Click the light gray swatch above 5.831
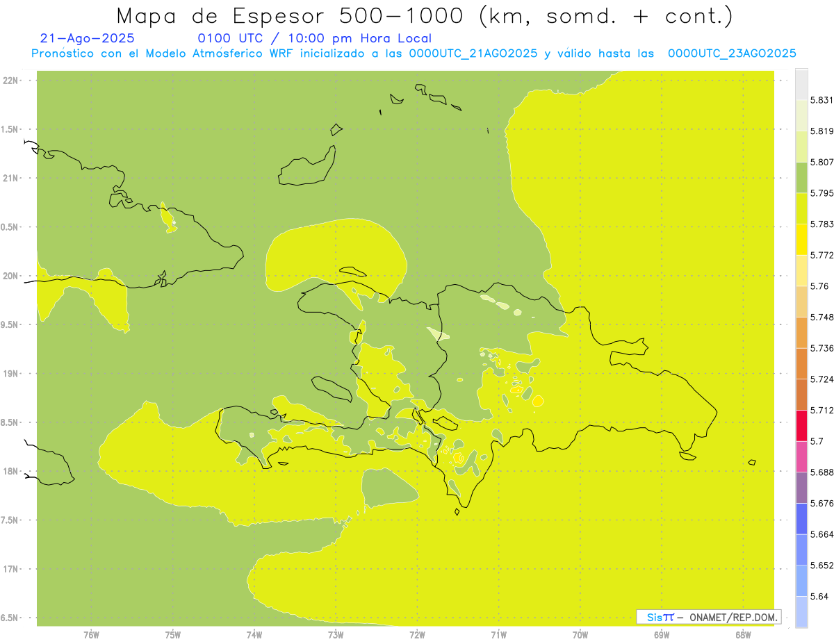This screenshot has height=644, width=834. 801,84
